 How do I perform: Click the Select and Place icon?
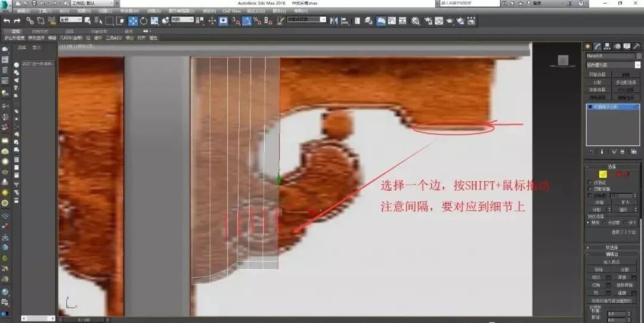(x=166, y=20)
